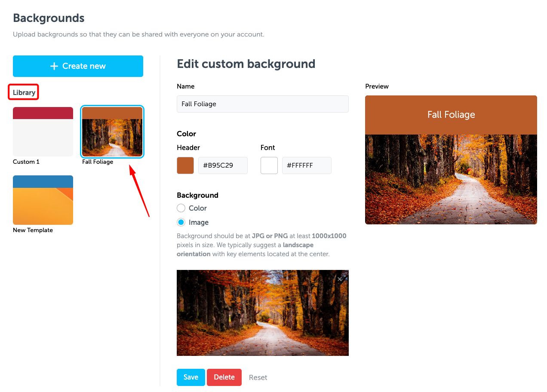
Task: Click the Name input field
Action: click(262, 104)
